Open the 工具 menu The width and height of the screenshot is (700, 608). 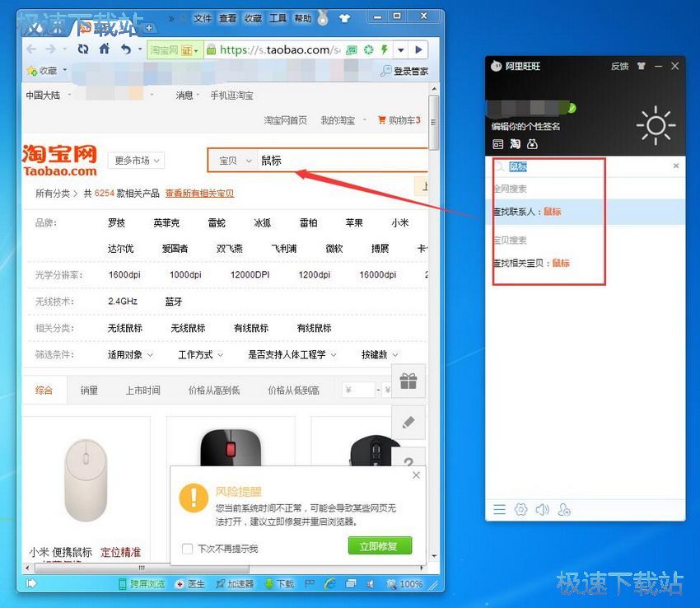click(278, 18)
